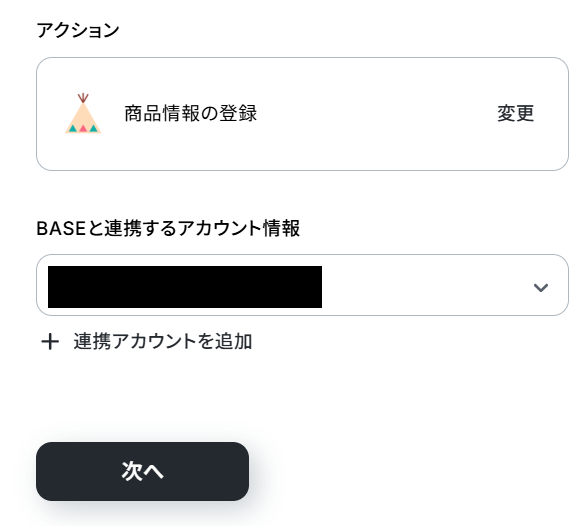
Task: Open the BASE account dropdown field
Action: (302, 285)
